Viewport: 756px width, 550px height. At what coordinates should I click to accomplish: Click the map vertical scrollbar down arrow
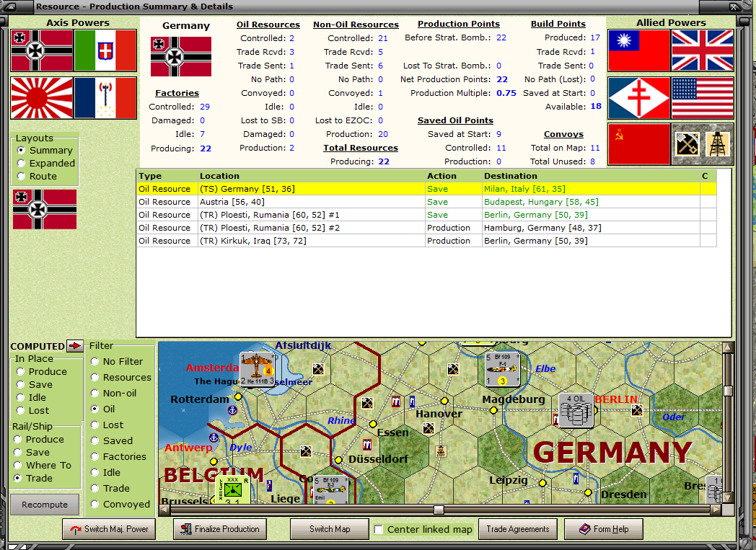pyautogui.click(x=728, y=497)
